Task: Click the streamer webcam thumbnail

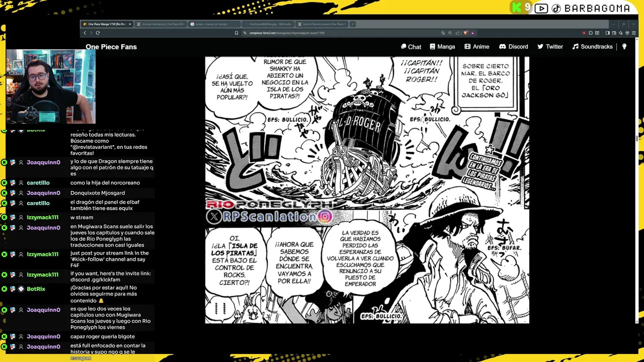Action: [50, 86]
